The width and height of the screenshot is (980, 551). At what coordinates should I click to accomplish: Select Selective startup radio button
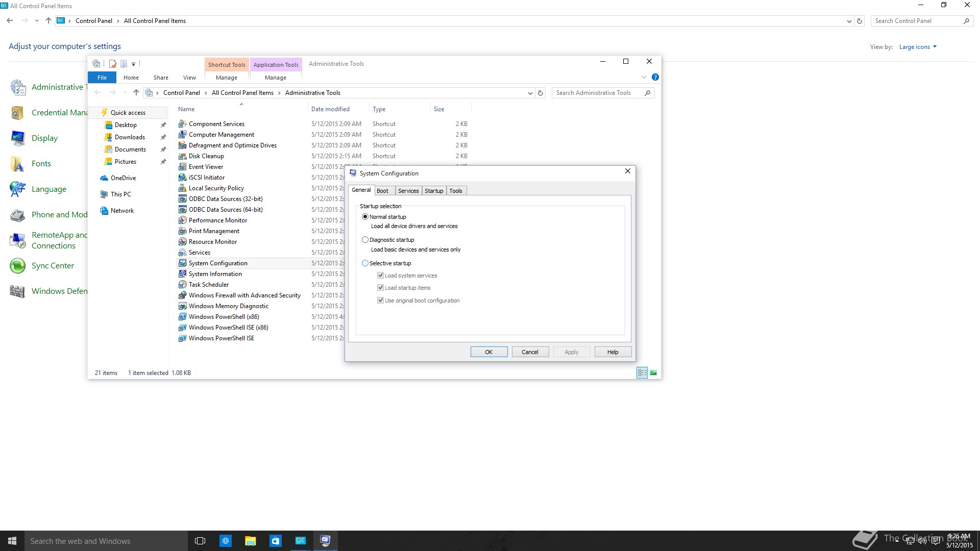point(365,263)
